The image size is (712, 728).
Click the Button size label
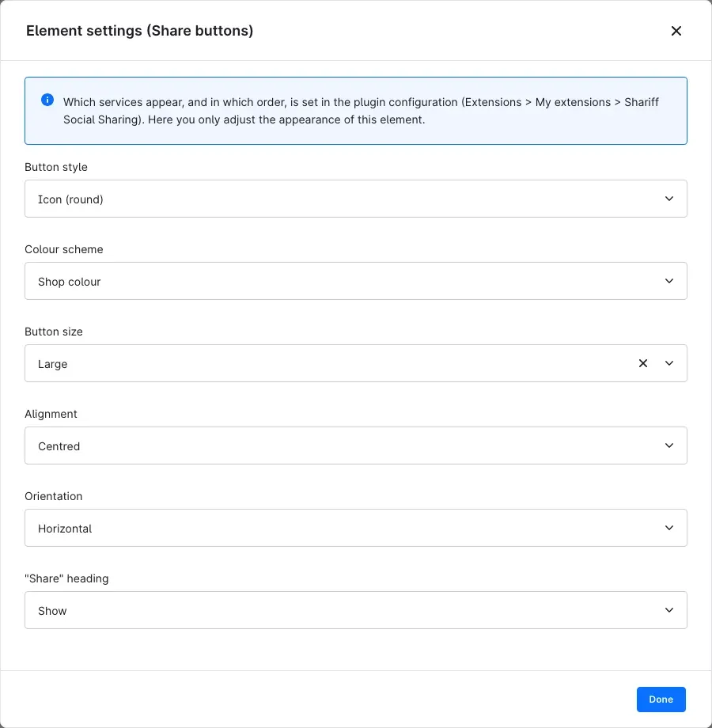54,332
